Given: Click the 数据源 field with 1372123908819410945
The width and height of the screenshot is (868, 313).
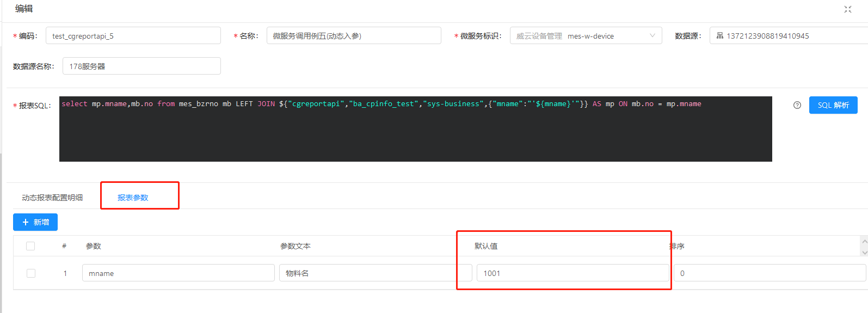Looking at the screenshot, I should coord(789,35).
